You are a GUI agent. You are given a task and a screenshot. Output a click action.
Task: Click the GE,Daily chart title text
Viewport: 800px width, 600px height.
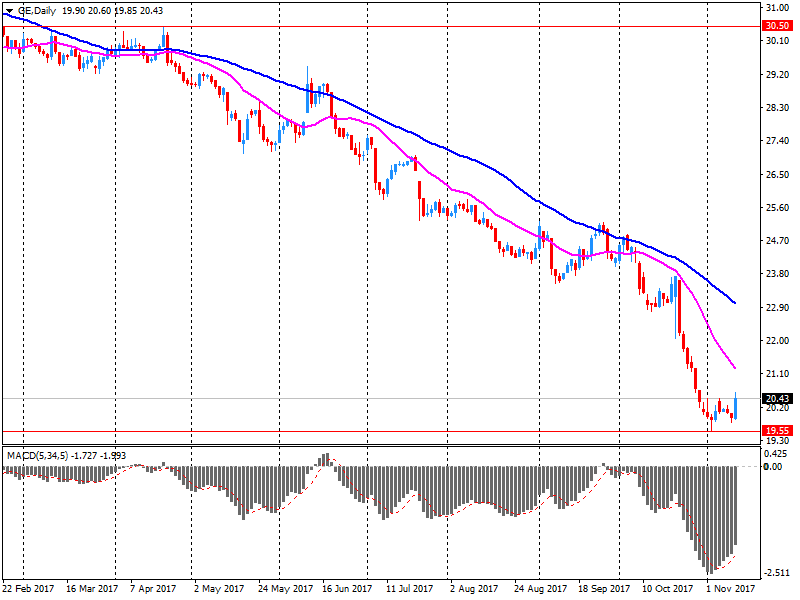coord(36,11)
